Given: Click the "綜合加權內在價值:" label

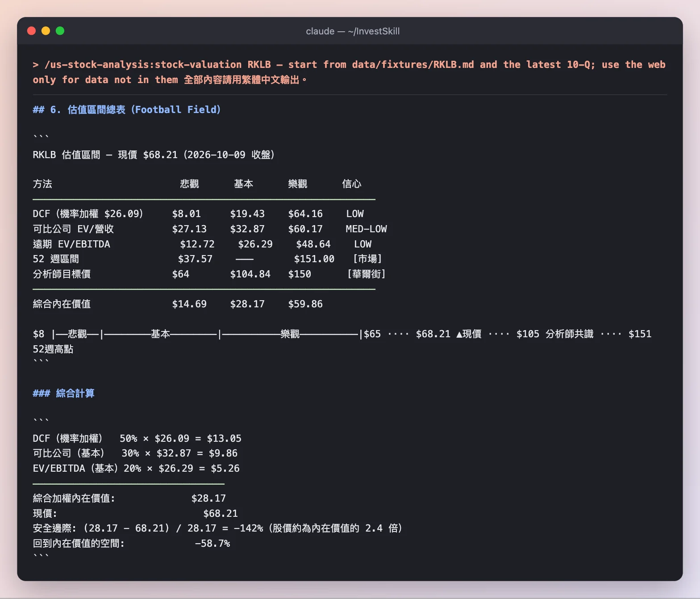Looking at the screenshot, I should point(74,498).
